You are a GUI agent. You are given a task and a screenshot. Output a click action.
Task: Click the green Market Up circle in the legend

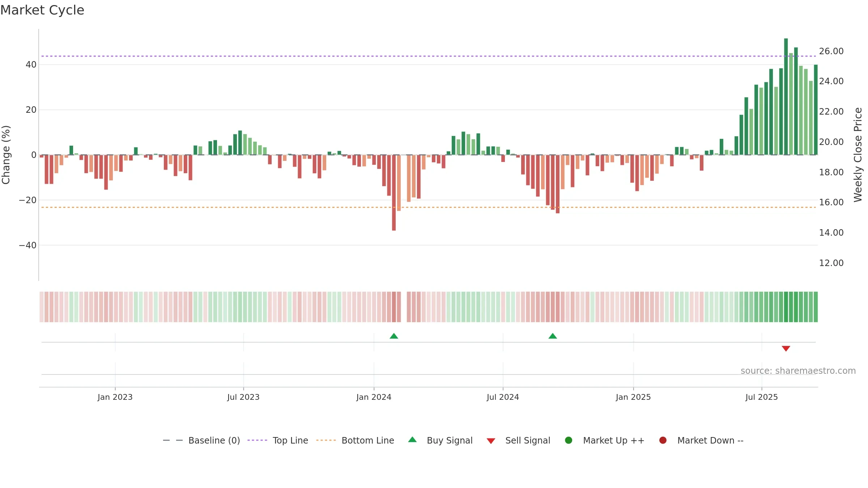[x=569, y=440]
